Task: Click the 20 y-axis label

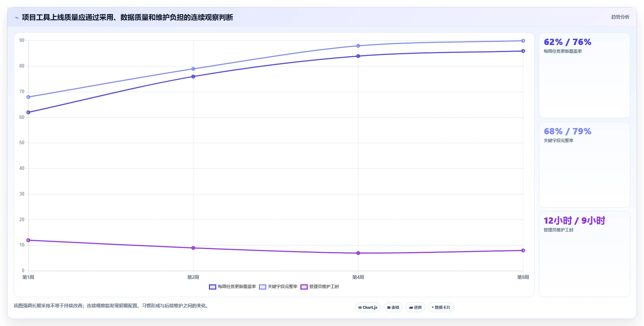Action: click(22, 220)
